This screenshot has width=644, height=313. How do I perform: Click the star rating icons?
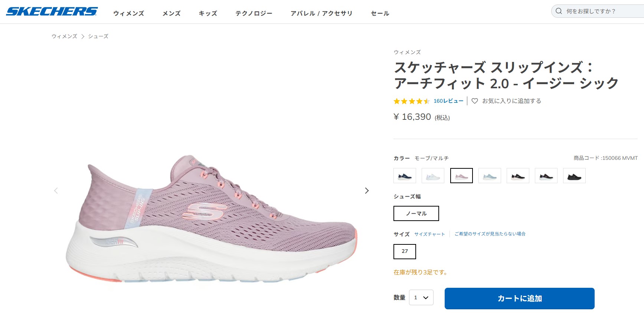411,101
